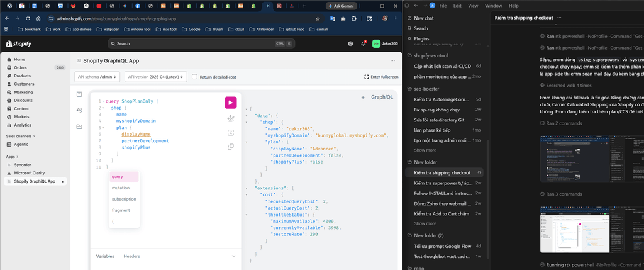Toggle Return detailed cost checkbox

coord(195,77)
